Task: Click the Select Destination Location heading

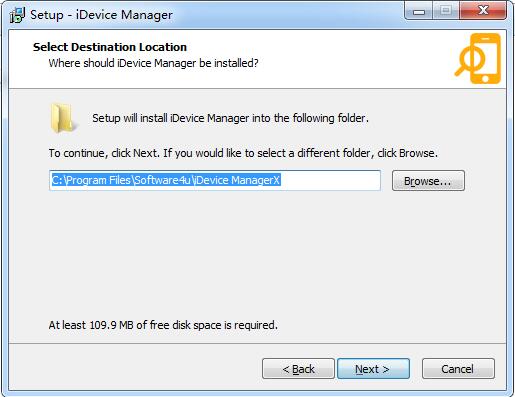Action: 110,47
